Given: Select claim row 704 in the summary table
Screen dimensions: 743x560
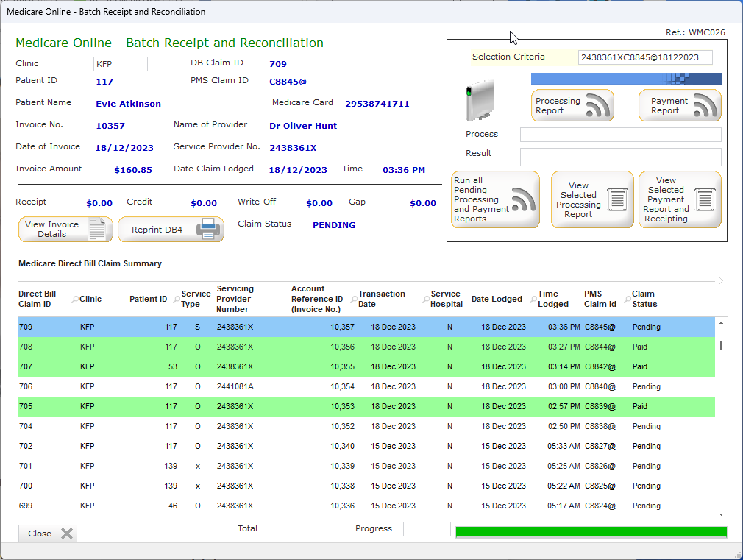Looking at the screenshot, I should [x=366, y=427].
